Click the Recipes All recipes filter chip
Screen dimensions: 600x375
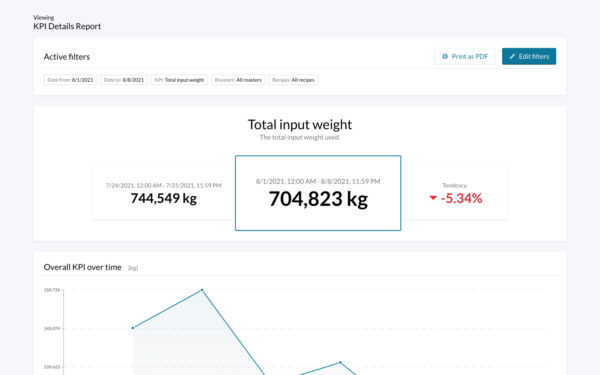(x=293, y=80)
